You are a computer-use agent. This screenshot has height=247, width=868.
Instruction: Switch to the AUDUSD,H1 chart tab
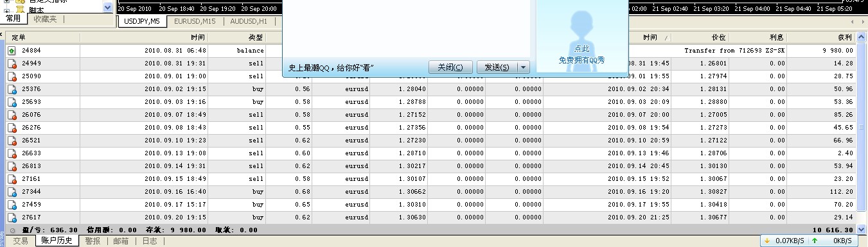point(249,21)
